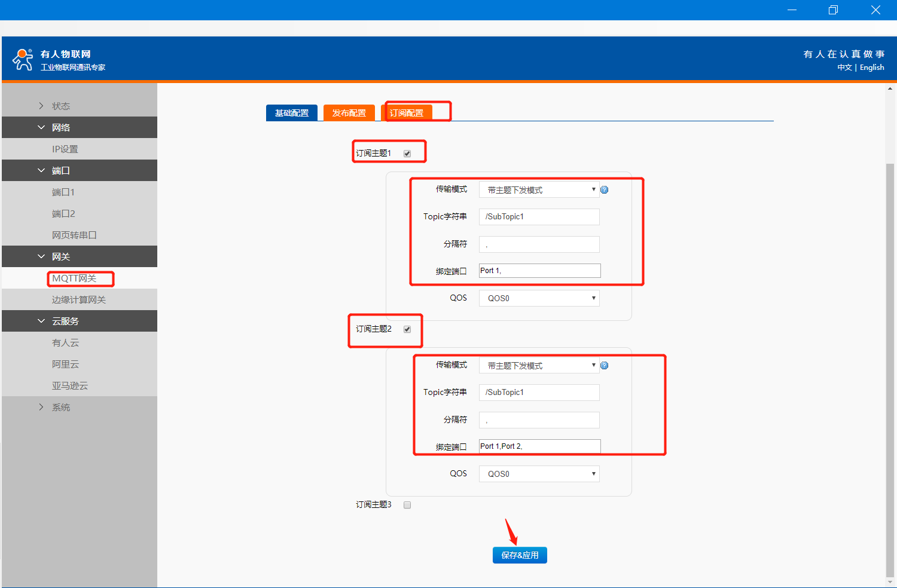Switch to the 发布配置 tab

(x=349, y=113)
